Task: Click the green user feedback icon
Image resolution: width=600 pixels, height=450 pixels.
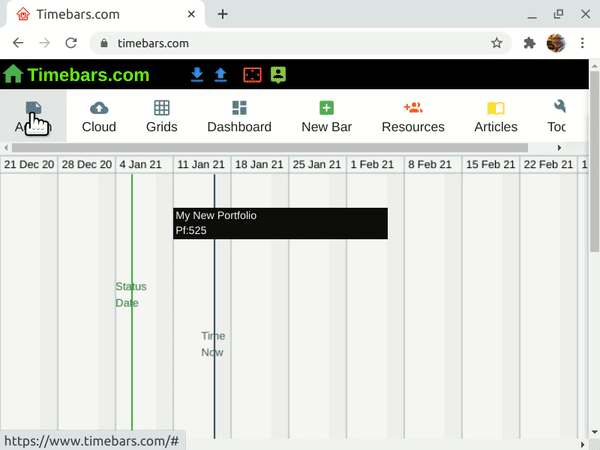Action: 278,75
